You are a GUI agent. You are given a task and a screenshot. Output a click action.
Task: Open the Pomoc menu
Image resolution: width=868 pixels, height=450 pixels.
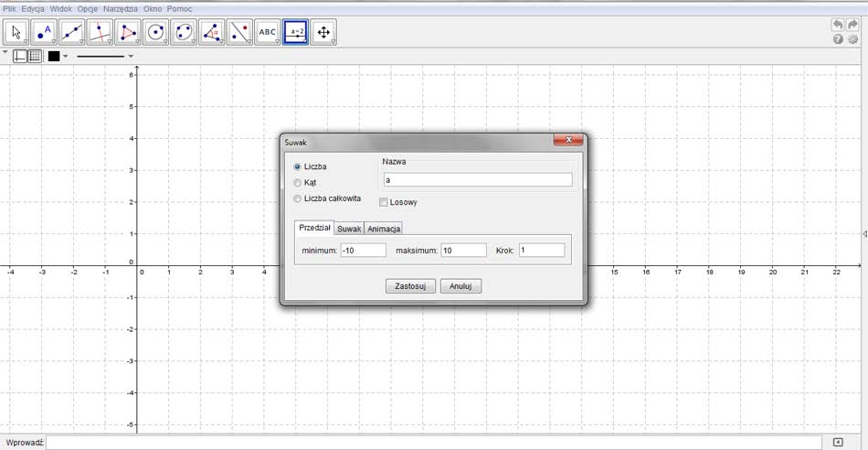[x=179, y=9]
